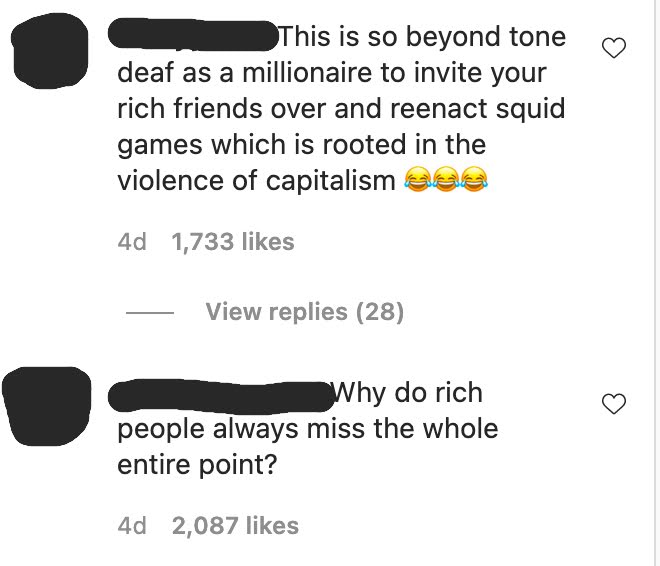This screenshot has height=566, width=660.
Task: Click the last laughing-crying emoji
Action: pyautogui.click(x=474, y=180)
